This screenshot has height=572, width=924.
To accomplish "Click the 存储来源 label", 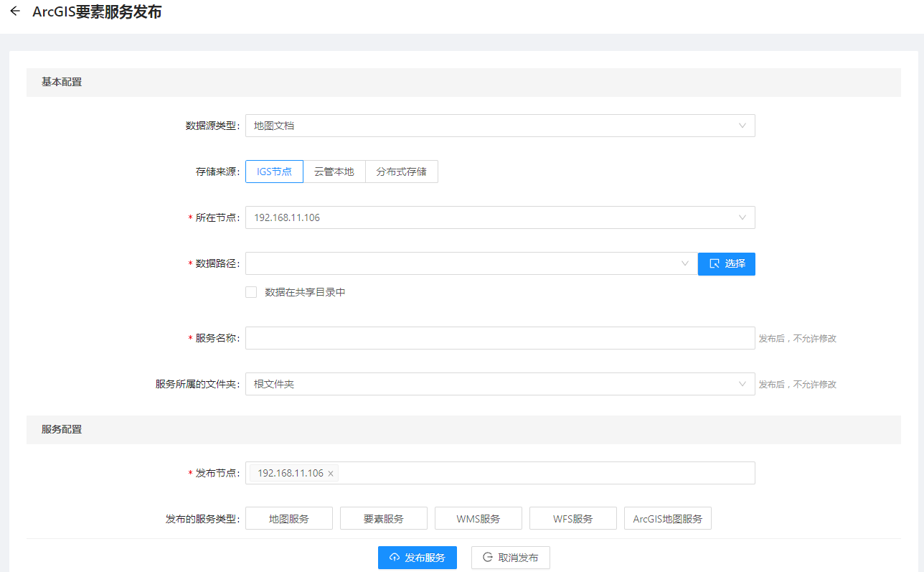I will point(218,172).
